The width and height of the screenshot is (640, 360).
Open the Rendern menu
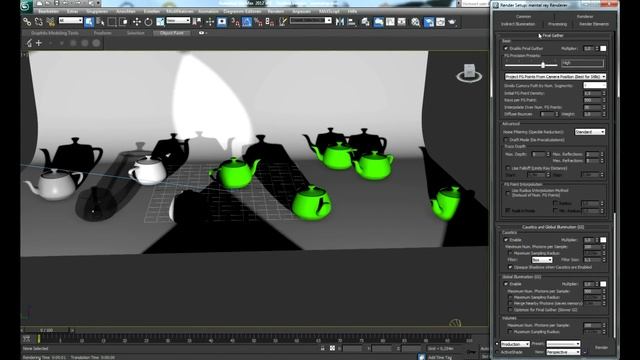pos(276,11)
